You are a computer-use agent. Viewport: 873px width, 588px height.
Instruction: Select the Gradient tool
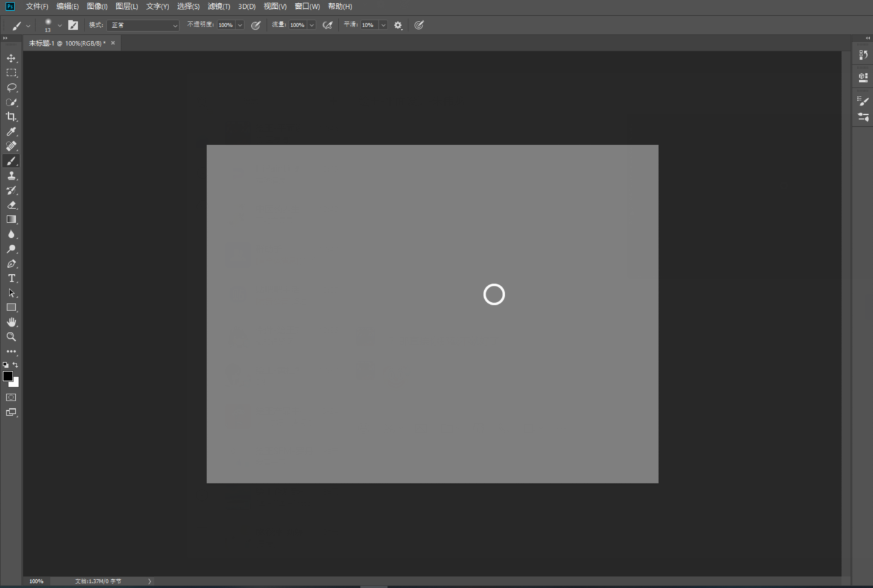[x=11, y=220]
